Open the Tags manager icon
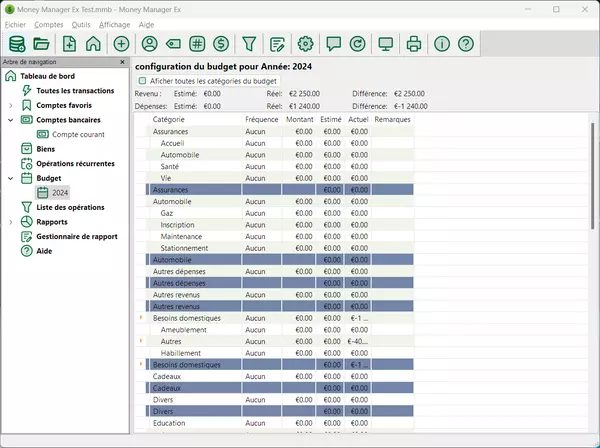Viewport: 600px width, 448px height. pyautogui.click(x=173, y=43)
